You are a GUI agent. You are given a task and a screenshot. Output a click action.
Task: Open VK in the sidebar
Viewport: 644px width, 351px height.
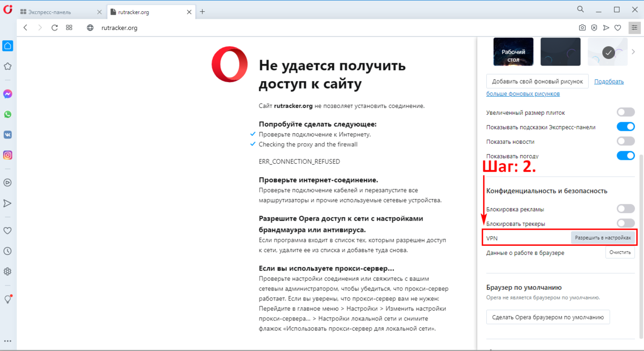tap(8, 135)
